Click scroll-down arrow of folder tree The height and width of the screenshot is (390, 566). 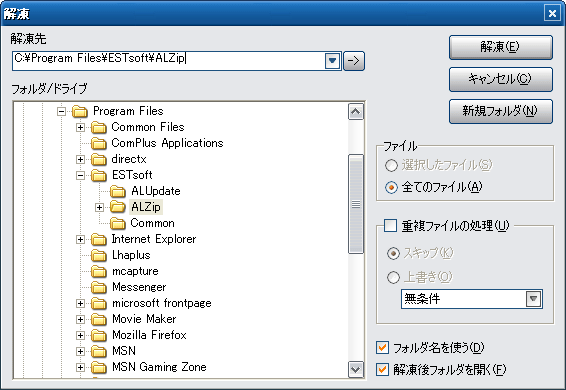[x=356, y=369]
